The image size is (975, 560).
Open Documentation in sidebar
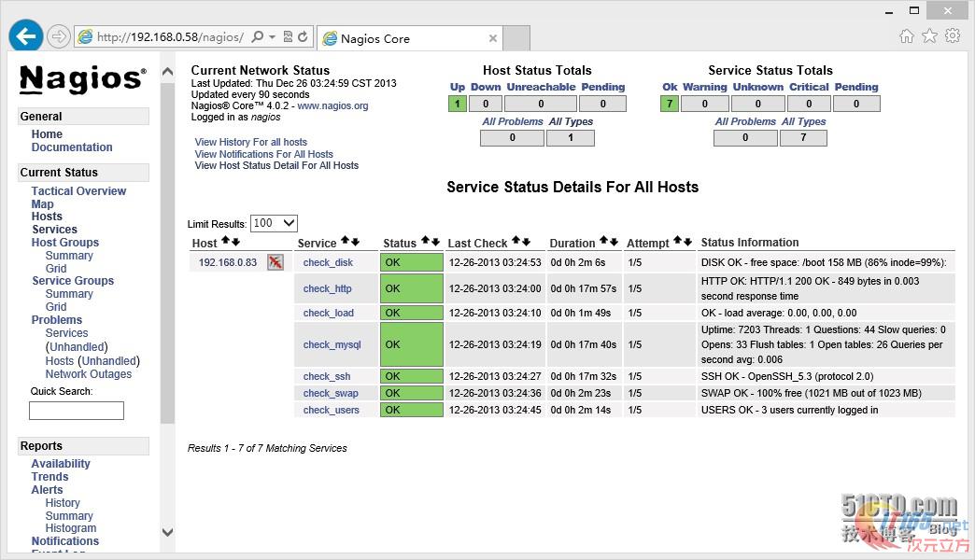pyautogui.click(x=72, y=147)
